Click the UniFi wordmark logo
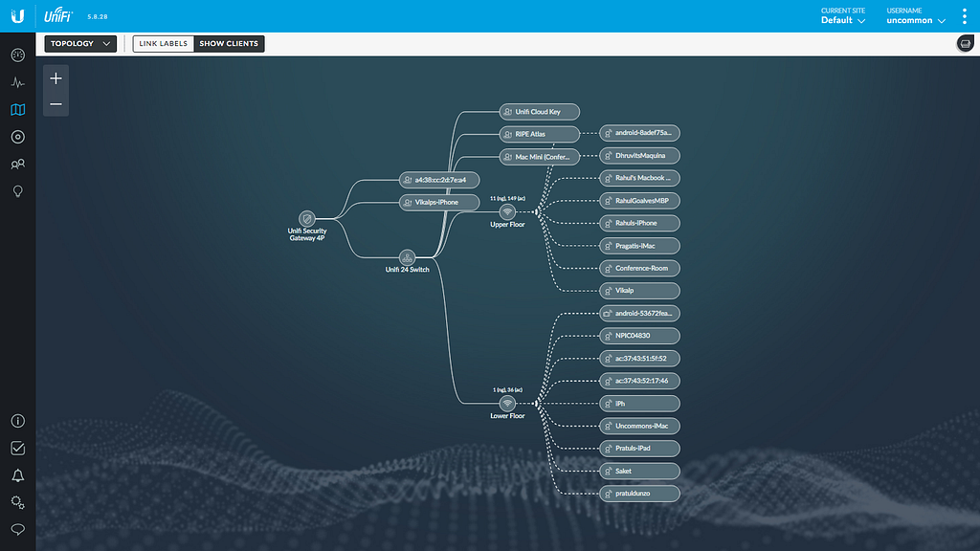 (x=58, y=15)
